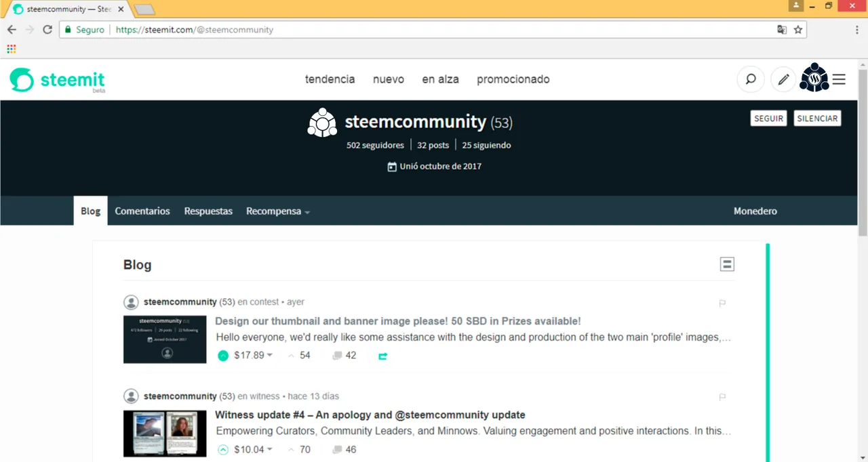Open comments icon showing 46

(337, 449)
